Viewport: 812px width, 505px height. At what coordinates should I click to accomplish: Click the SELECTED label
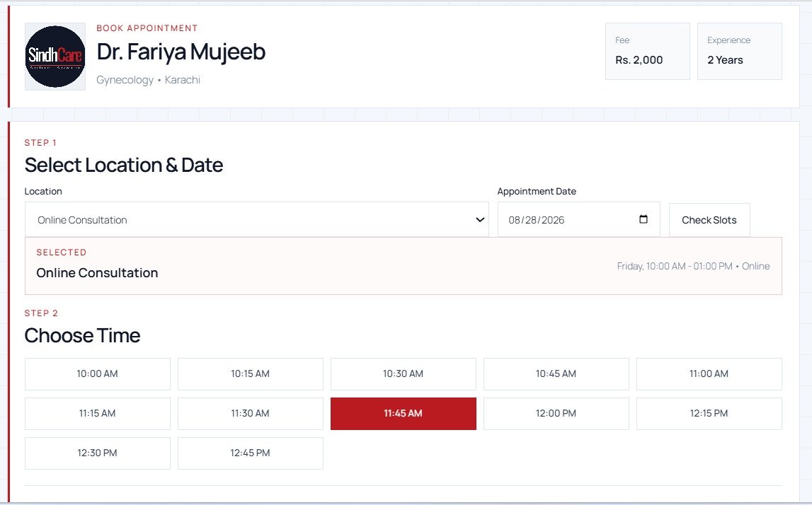61,253
